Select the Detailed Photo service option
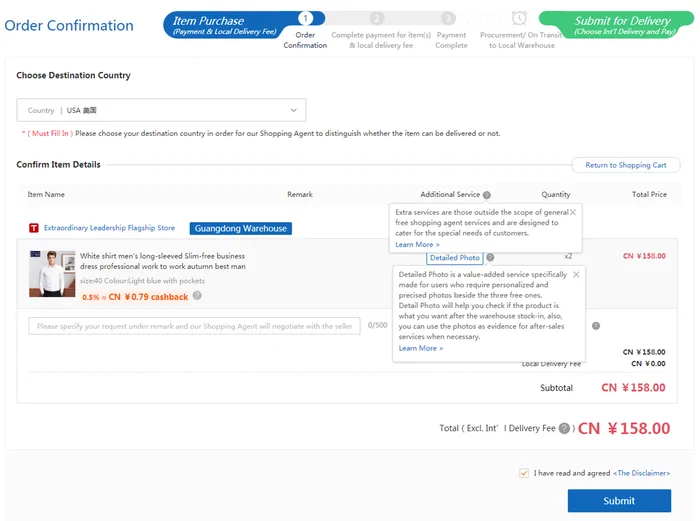Image resolution: width=700 pixels, height=521 pixels. pos(454,258)
